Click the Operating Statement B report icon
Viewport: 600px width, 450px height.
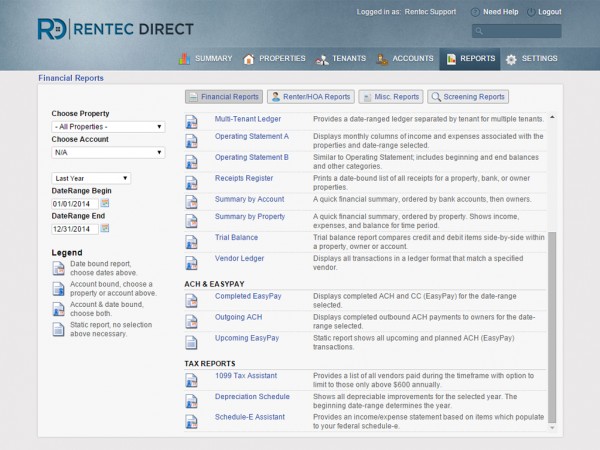(x=191, y=162)
